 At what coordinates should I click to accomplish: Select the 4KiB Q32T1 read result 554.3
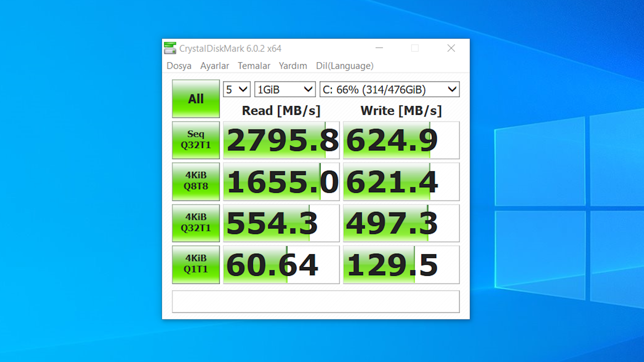pos(281,223)
